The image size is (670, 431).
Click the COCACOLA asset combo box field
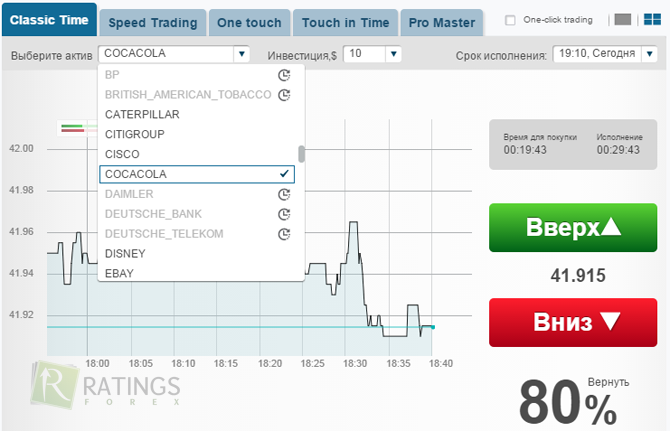click(x=173, y=54)
